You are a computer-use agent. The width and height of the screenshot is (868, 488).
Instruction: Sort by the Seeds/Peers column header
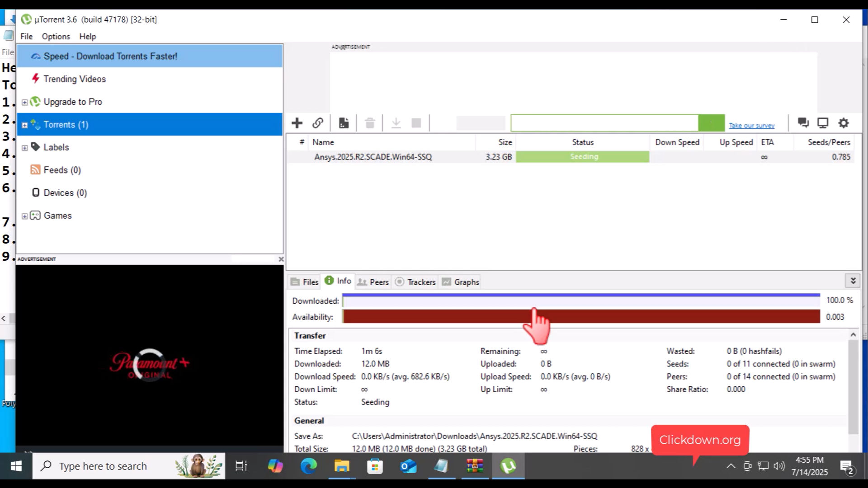824,142
